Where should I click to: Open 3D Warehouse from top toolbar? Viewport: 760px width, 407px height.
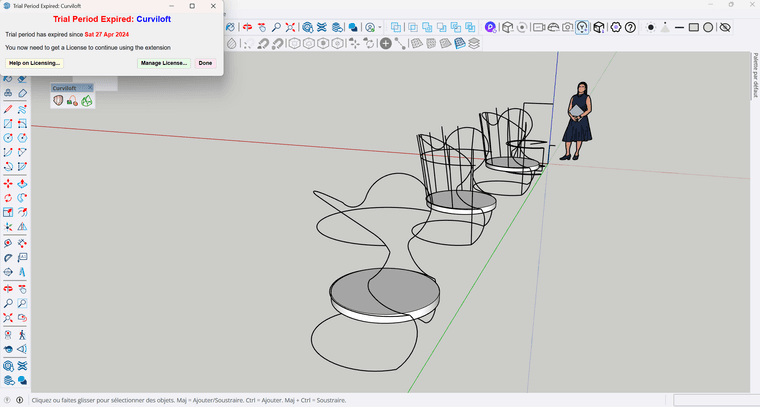coord(307,27)
